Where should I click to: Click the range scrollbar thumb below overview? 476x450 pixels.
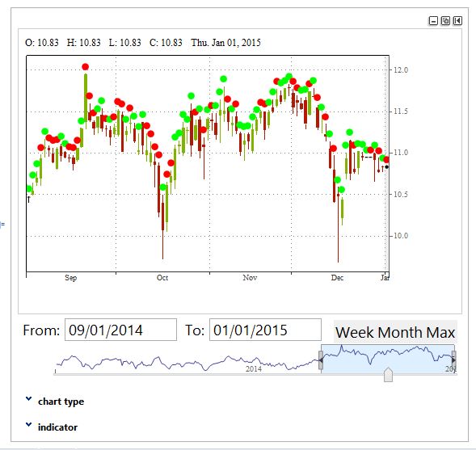pyautogui.click(x=388, y=375)
